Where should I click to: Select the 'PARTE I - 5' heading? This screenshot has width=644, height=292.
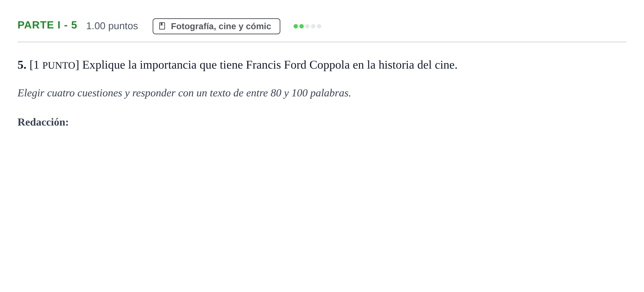47,25
